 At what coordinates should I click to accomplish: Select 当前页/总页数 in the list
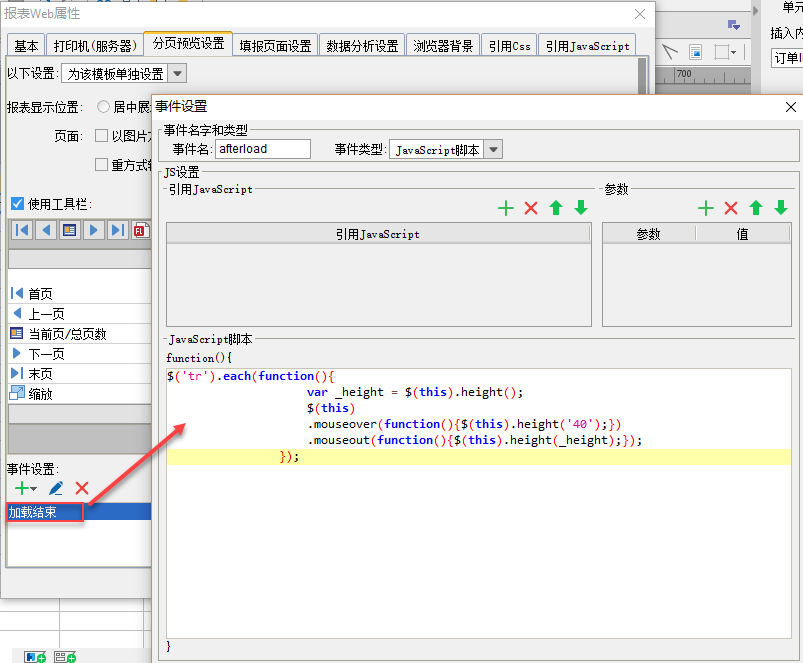click(80, 334)
